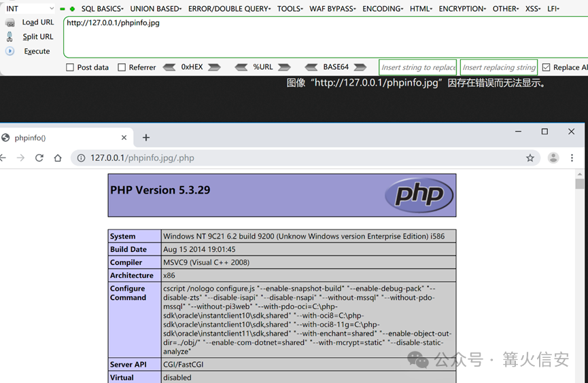Bookmark this page with the star icon
This screenshot has width=588, height=383.
coord(530,158)
